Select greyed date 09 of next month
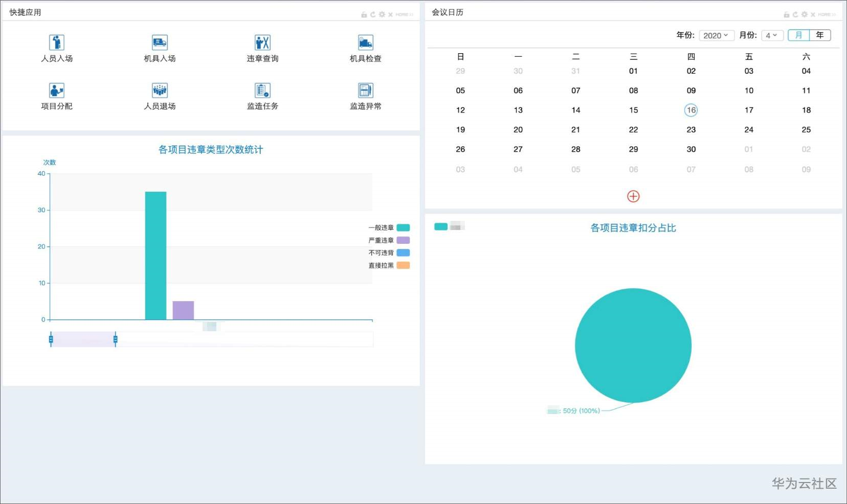 (806, 169)
